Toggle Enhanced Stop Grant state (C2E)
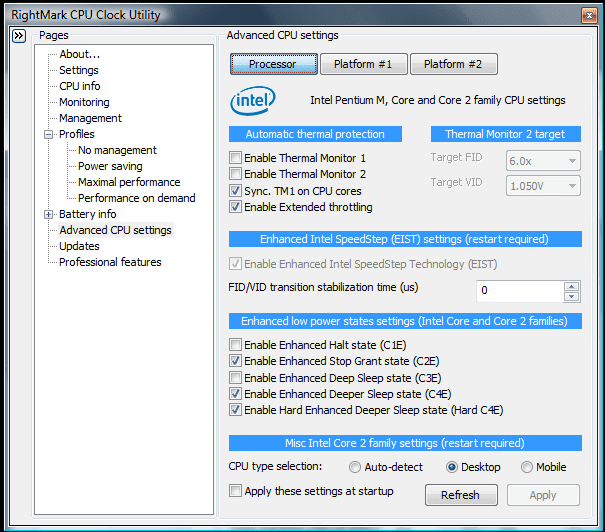This screenshot has height=532, width=605. (x=235, y=361)
